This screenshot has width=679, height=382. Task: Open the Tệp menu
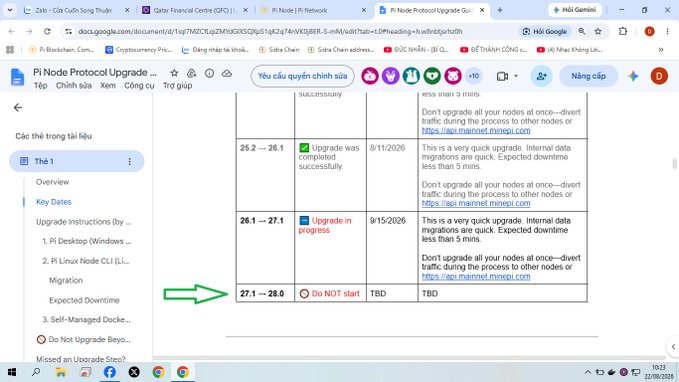coord(41,86)
